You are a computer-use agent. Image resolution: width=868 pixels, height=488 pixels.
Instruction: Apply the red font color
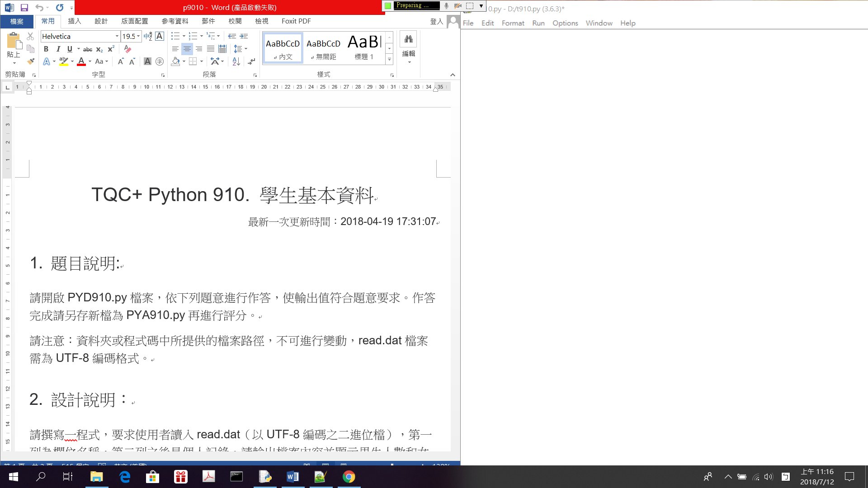pyautogui.click(x=81, y=61)
